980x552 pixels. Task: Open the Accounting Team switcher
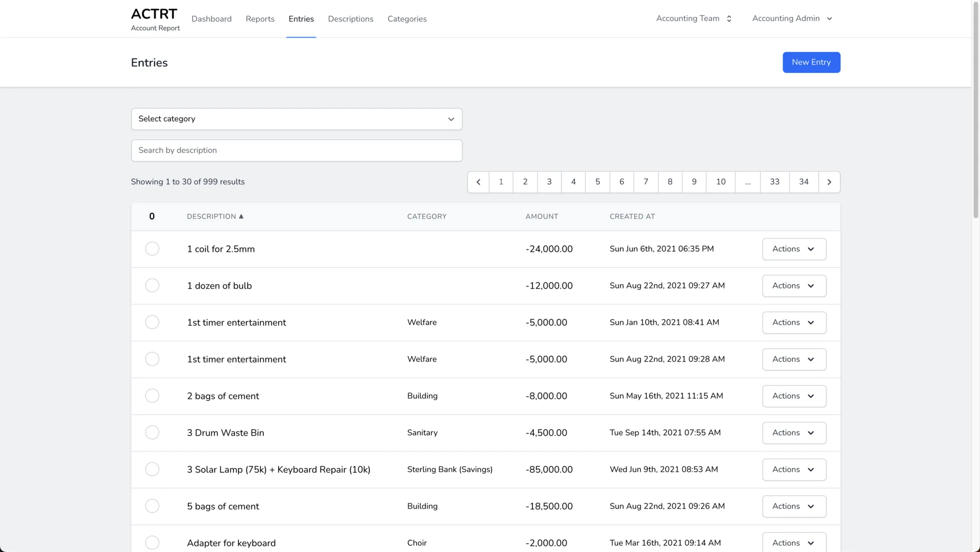click(694, 18)
